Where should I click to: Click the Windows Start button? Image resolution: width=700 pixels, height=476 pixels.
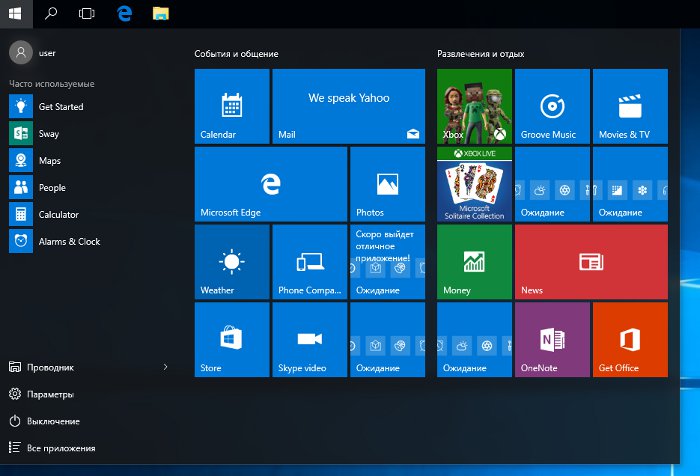[x=16, y=13]
